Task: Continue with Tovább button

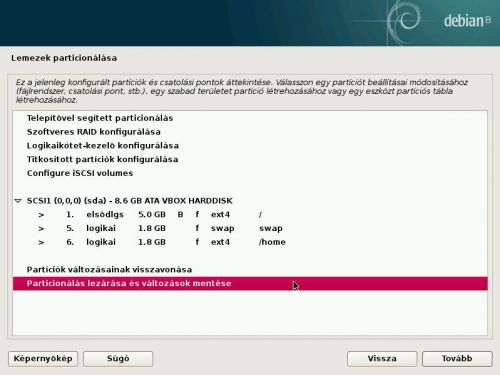Action: pyautogui.click(x=457, y=359)
